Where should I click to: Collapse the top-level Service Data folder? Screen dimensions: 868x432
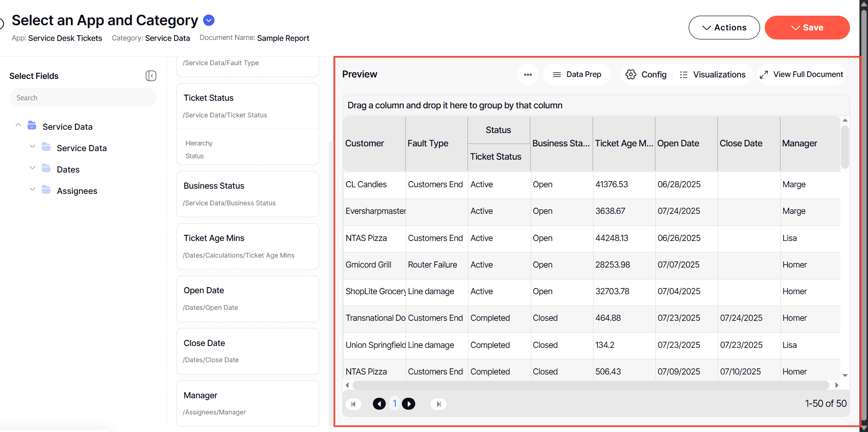(x=18, y=125)
